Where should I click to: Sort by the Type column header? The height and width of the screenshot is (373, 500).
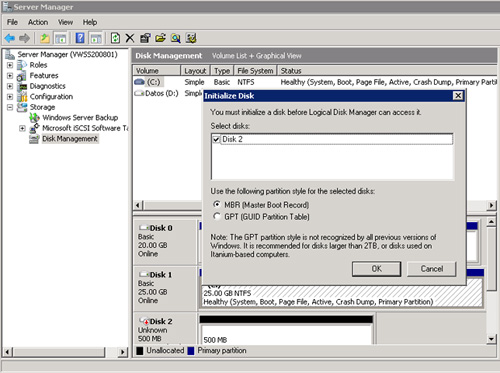tap(222, 71)
